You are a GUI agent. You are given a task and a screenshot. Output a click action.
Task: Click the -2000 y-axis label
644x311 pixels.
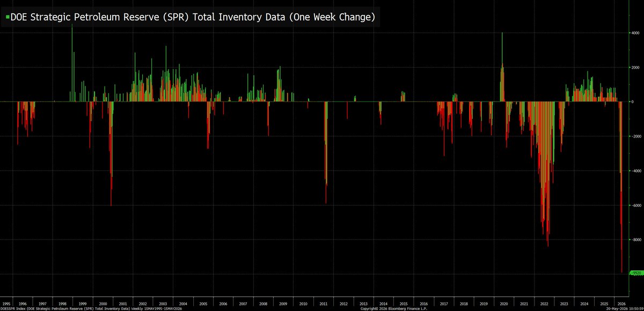click(635, 136)
